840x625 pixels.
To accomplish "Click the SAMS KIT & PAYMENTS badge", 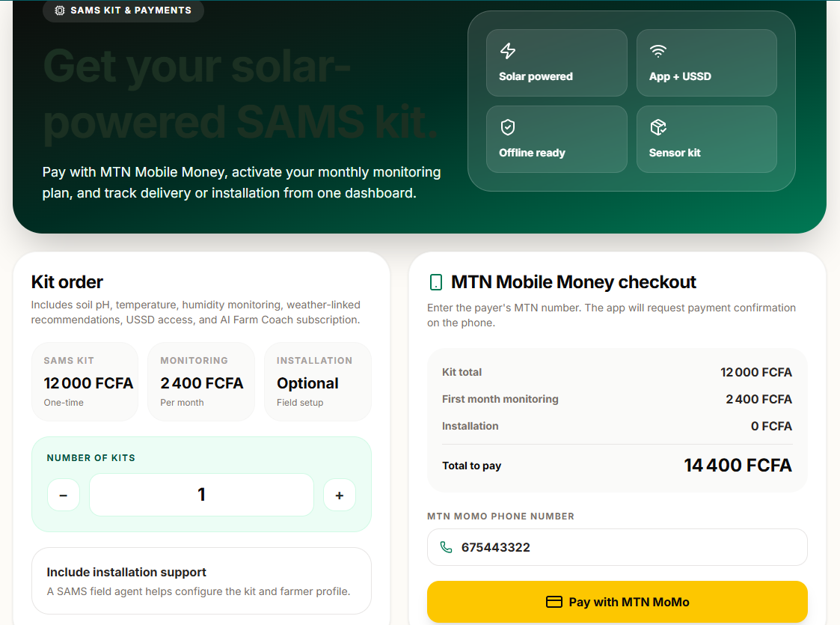I will pyautogui.click(x=123, y=10).
